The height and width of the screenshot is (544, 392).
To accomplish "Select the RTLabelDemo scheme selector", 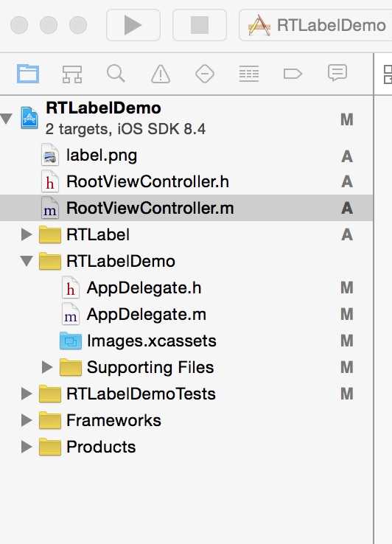I will [315, 25].
